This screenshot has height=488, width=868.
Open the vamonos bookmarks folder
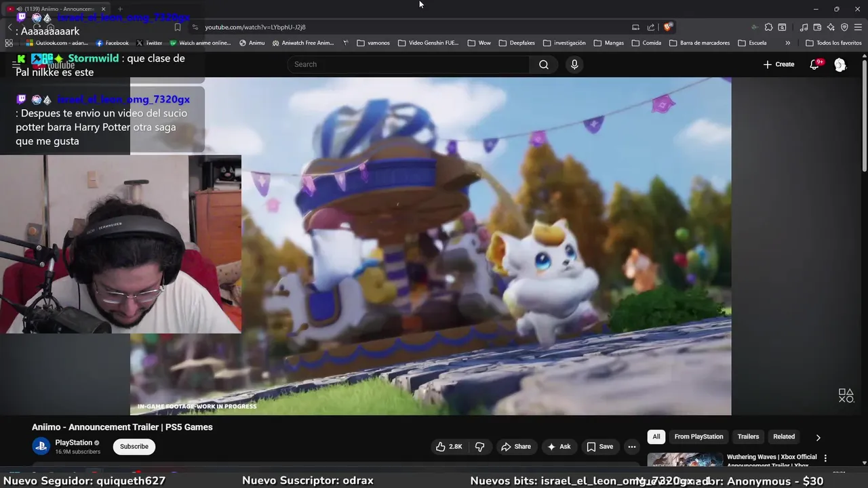coord(374,43)
